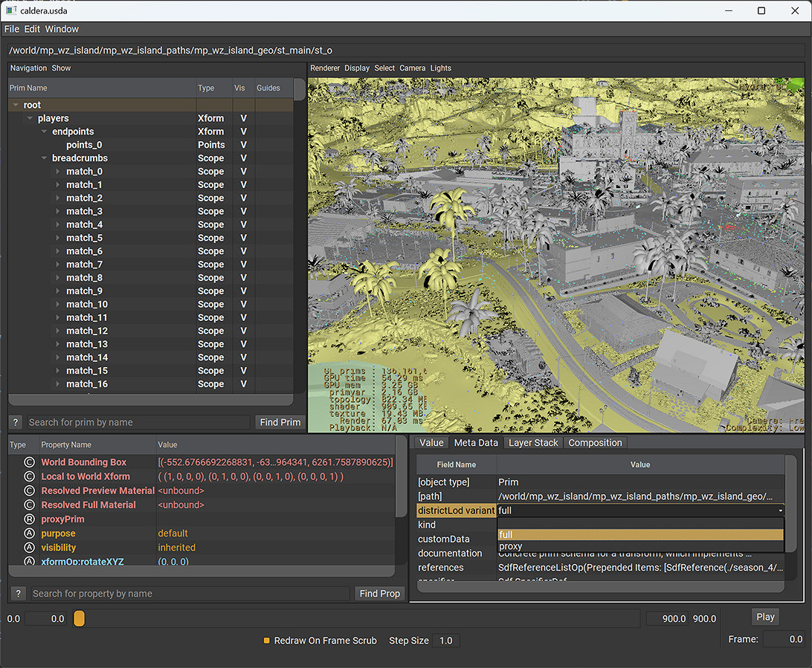Click the proxyPrim relationship type icon
This screenshot has height=668, width=812.
(x=29, y=519)
